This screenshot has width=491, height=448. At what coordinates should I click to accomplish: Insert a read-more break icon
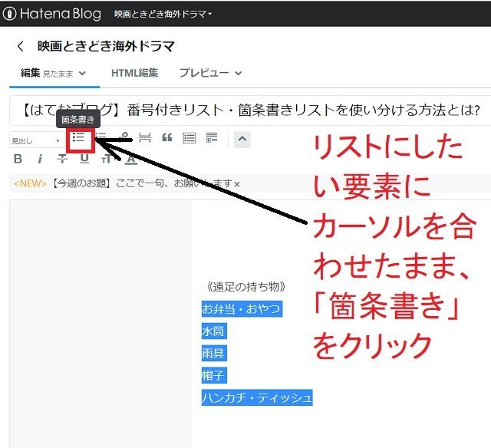point(145,138)
